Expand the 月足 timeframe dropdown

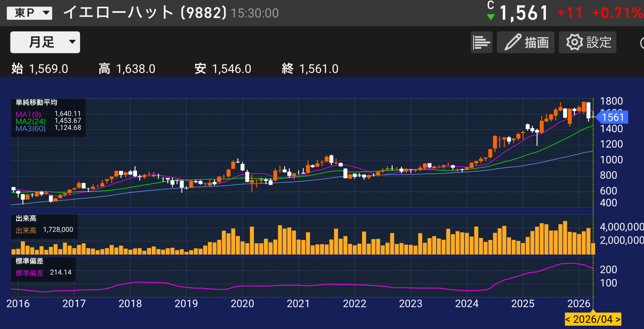(x=45, y=42)
